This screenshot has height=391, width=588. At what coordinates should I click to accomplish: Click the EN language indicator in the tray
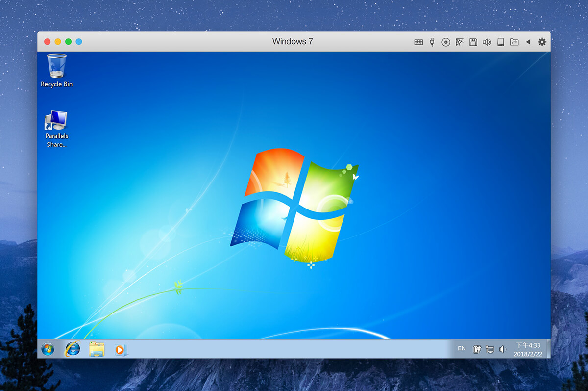click(x=462, y=348)
